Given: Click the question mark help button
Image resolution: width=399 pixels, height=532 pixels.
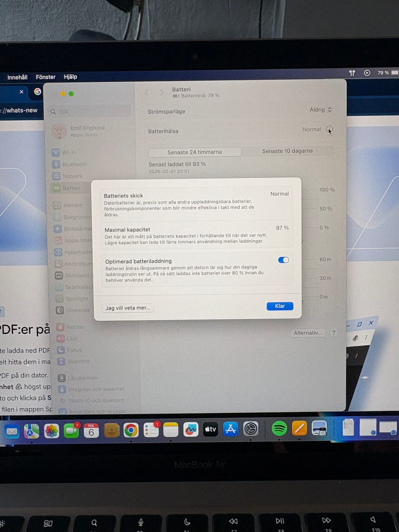Looking at the screenshot, I should point(333,333).
